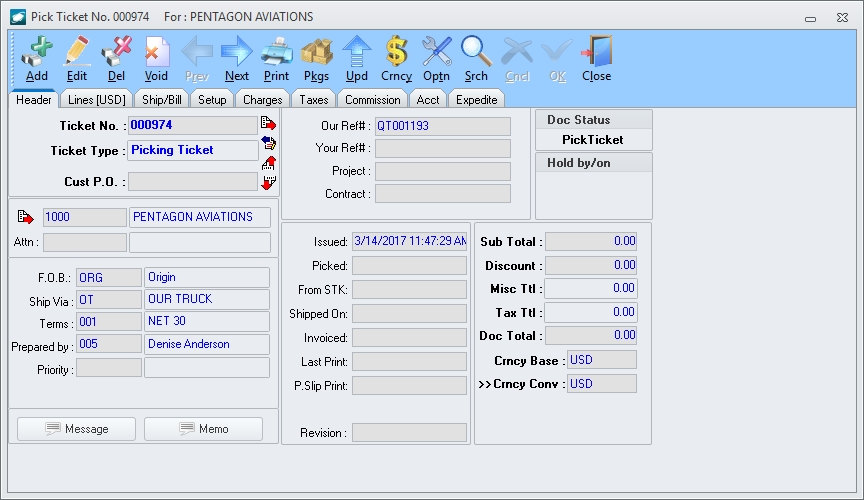
Task: Click the Doc Total value field
Action: [x=591, y=335]
